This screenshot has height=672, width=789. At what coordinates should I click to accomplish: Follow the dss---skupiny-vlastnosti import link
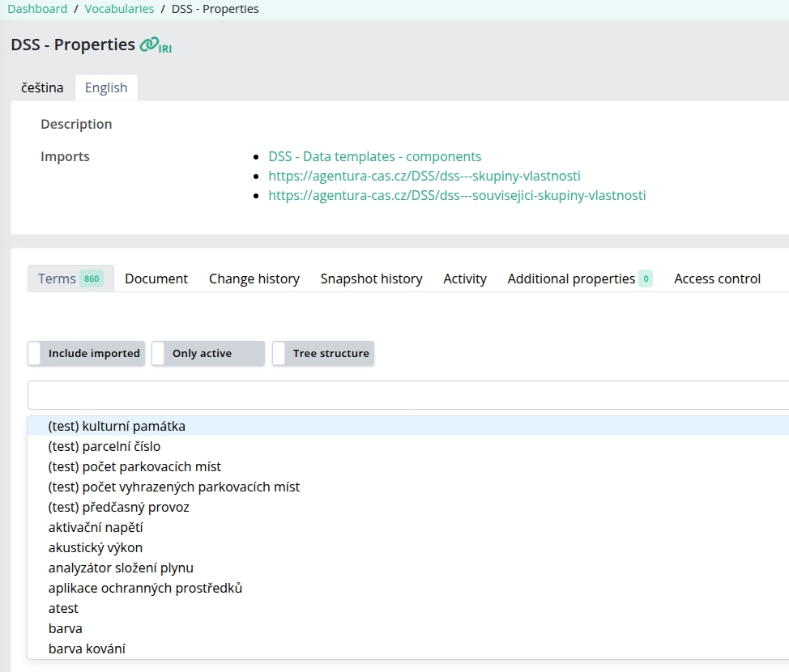[x=424, y=176]
